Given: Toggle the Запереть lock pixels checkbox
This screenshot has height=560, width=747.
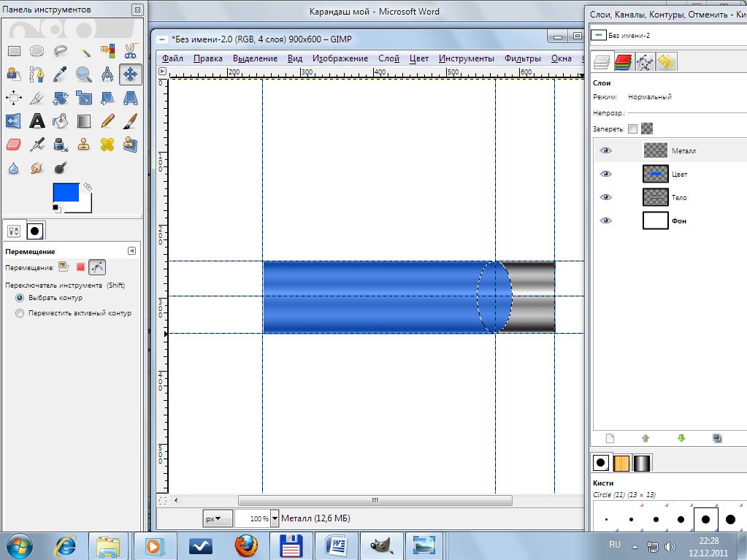Looking at the screenshot, I should coord(632,129).
